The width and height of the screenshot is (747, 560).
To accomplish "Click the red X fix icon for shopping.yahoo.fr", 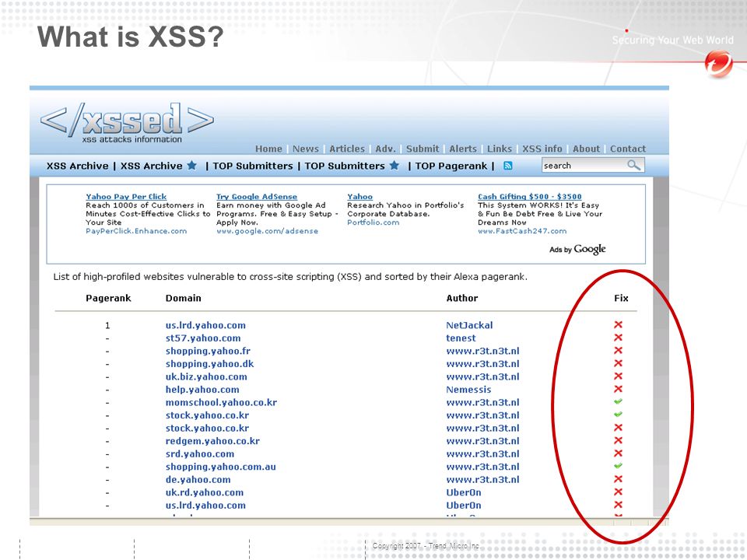I will pyautogui.click(x=618, y=351).
